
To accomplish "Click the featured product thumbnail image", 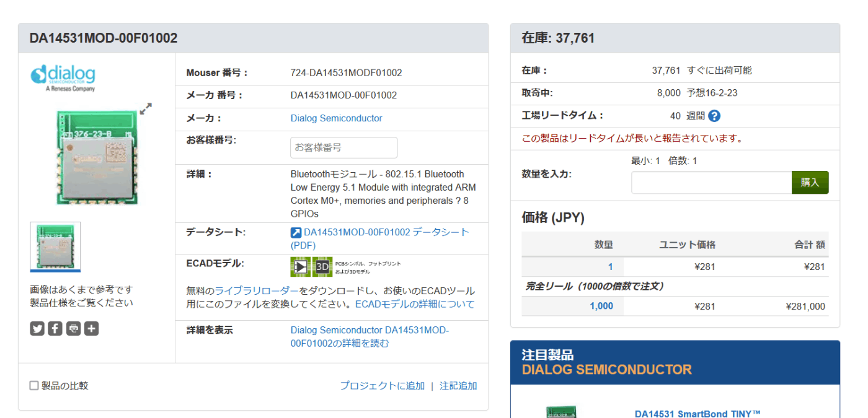I will (560, 412).
